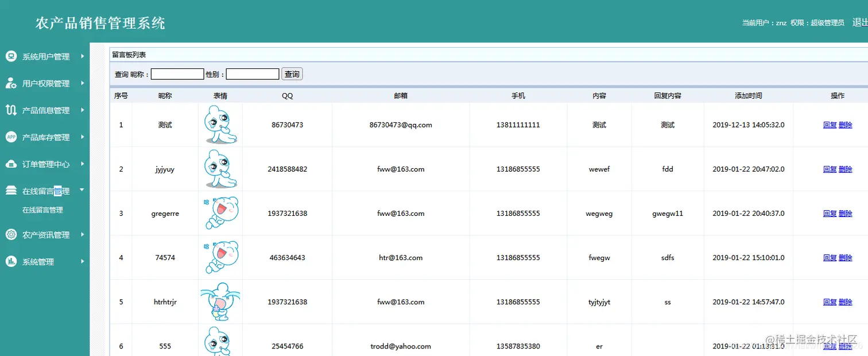Image resolution: width=868 pixels, height=356 pixels.
Task: Click the 在线留言管理 stack icon
Action: (11, 191)
